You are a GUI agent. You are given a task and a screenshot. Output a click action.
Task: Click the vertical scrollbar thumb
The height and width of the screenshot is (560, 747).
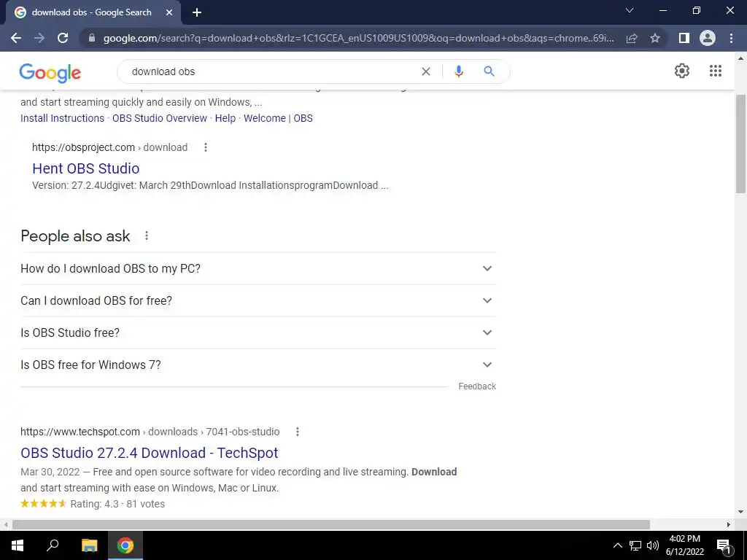[740, 144]
